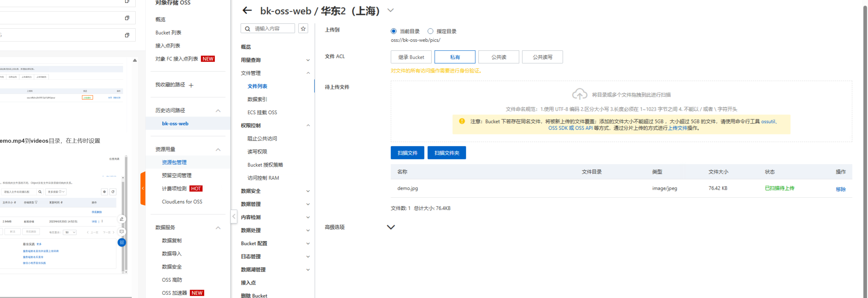Open the bucket region dropdown arrow in the title
The image size is (868, 298).
[x=390, y=10]
